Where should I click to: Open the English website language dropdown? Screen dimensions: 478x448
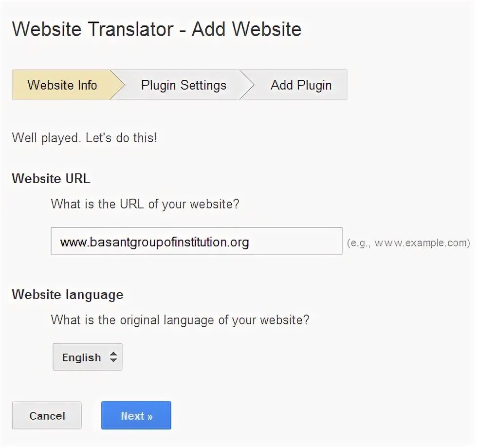click(88, 357)
